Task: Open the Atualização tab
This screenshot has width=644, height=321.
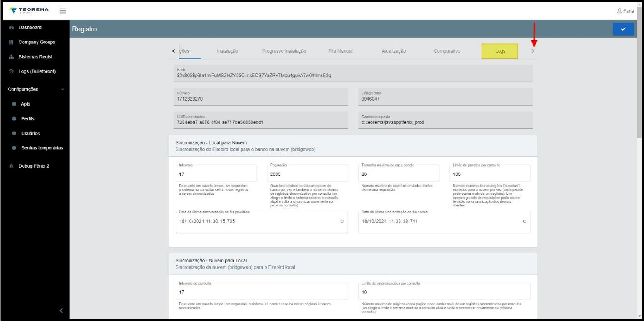Action: coord(393,51)
